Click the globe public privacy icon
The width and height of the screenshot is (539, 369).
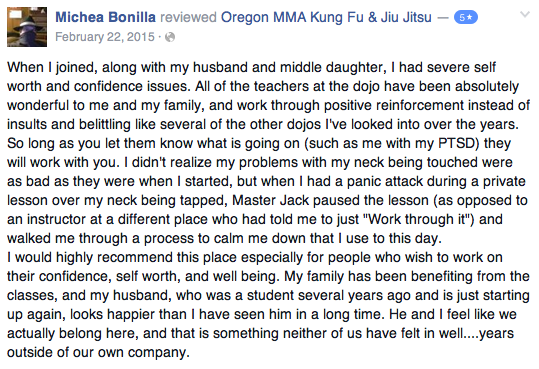click(x=170, y=37)
